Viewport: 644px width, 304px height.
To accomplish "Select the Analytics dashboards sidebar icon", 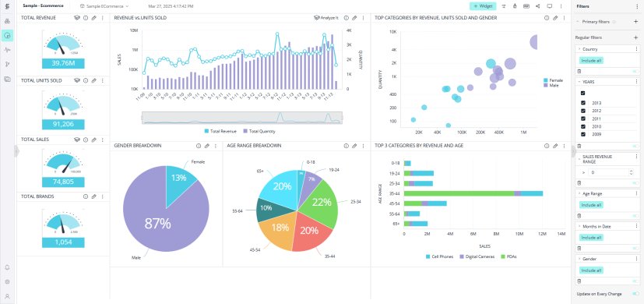I will (7, 35).
